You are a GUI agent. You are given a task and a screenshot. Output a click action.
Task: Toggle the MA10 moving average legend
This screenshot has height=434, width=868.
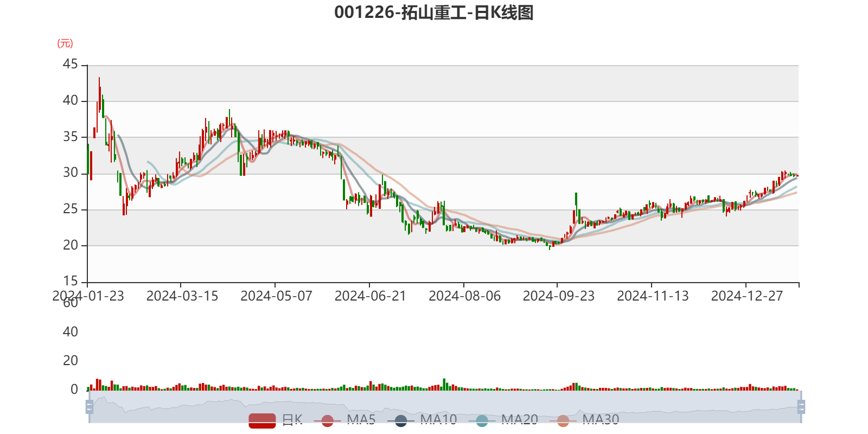click(422, 420)
